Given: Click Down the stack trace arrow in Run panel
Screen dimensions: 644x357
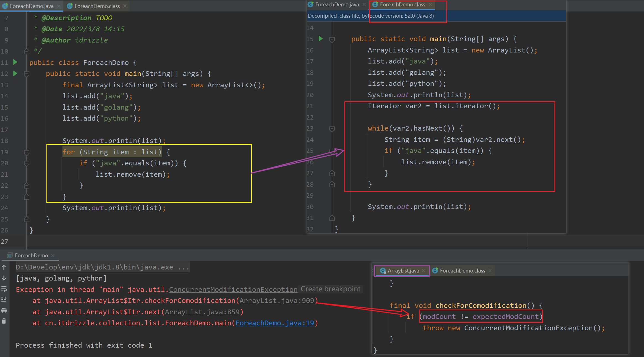Looking at the screenshot, I should [x=4, y=278].
